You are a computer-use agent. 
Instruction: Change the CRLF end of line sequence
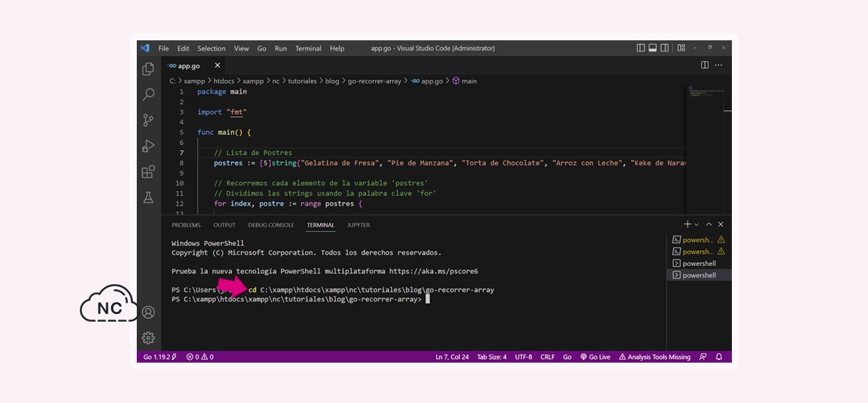[547, 356]
